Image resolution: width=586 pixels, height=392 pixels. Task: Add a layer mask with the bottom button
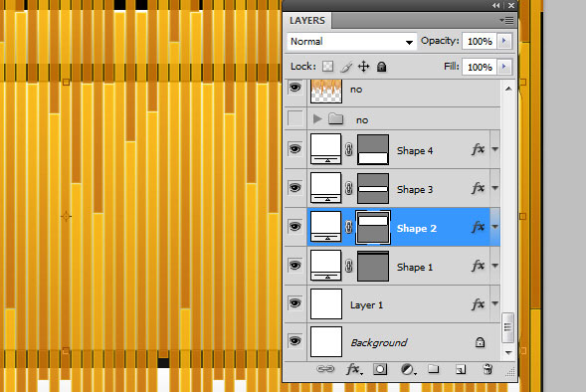pos(380,369)
